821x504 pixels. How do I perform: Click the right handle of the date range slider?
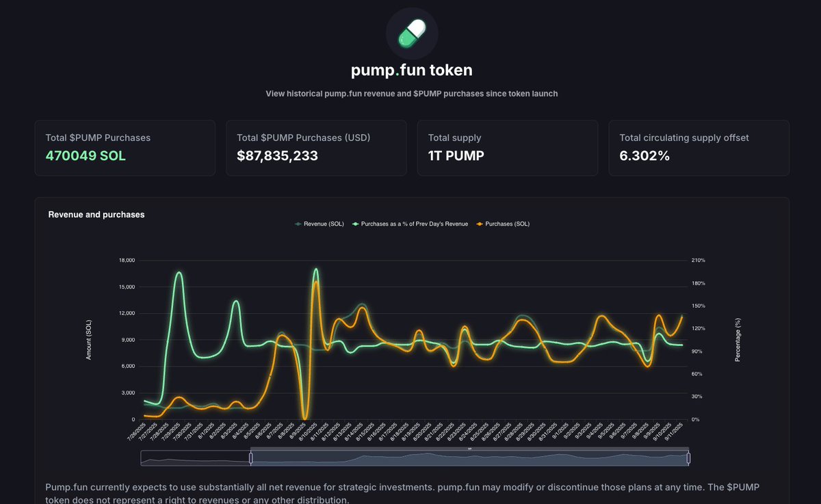click(688, 458)
